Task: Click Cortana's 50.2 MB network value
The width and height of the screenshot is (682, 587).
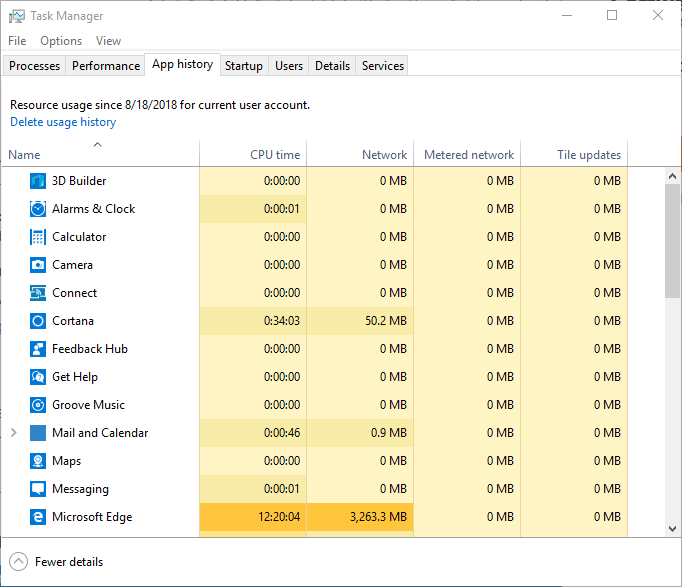Action: point(386,321)
